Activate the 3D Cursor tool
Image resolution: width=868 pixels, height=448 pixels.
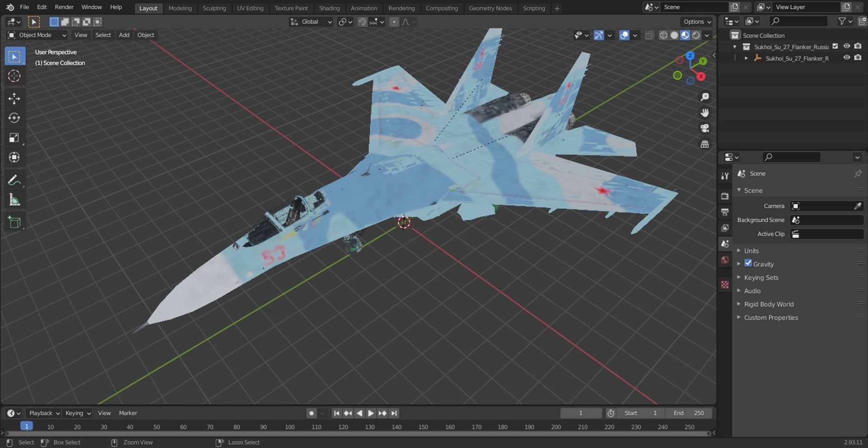14,76
